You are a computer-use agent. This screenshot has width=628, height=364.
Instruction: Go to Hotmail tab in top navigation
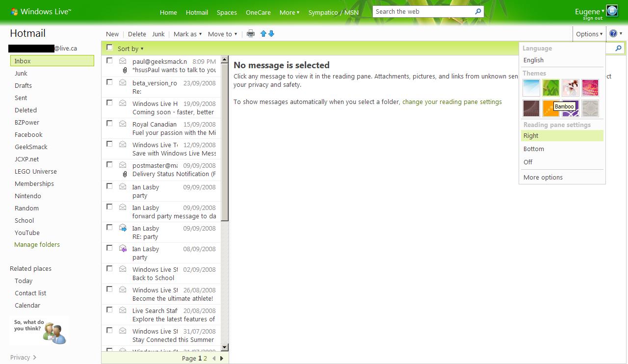pos(197,12)
